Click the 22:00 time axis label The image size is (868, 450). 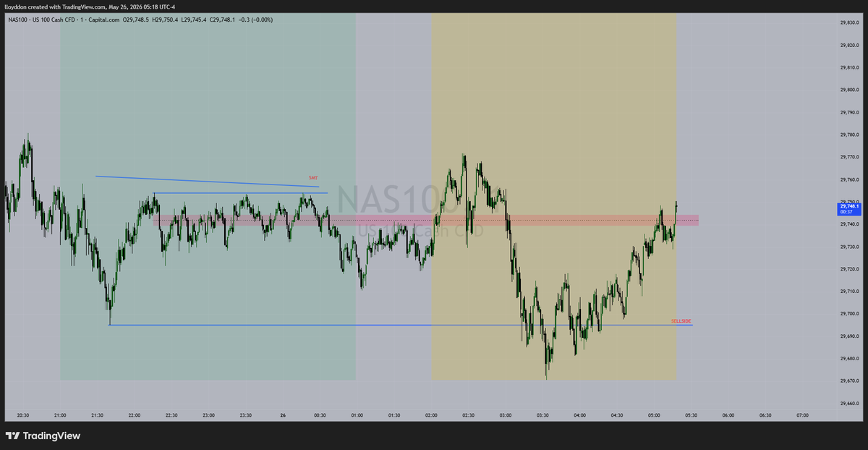(x=135, y=415)
